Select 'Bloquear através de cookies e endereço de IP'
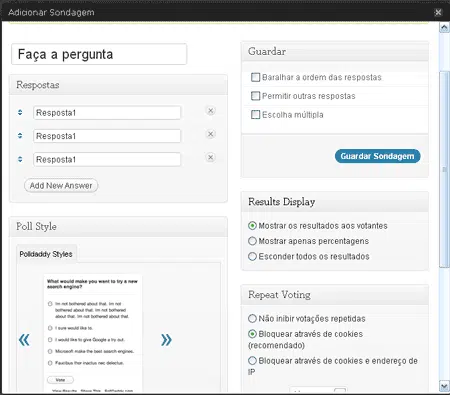This screenshot has width=450, height=395. 252,361
